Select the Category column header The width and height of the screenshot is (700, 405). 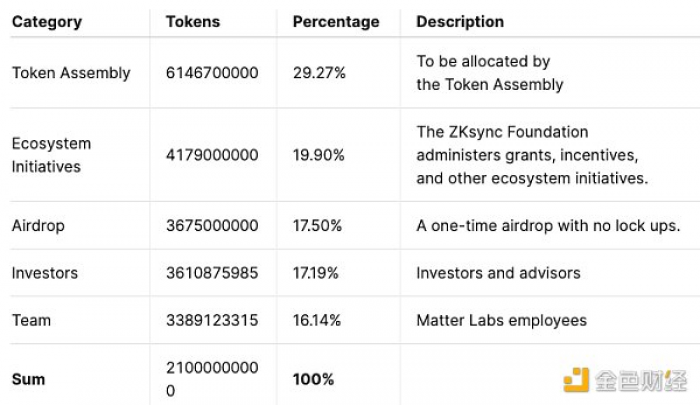(x=47, y=22)
